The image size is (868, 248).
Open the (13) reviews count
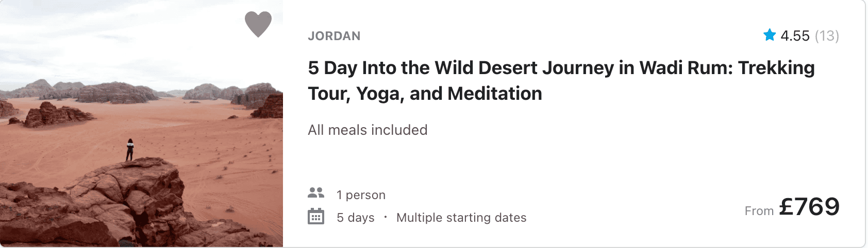[827, 36]
